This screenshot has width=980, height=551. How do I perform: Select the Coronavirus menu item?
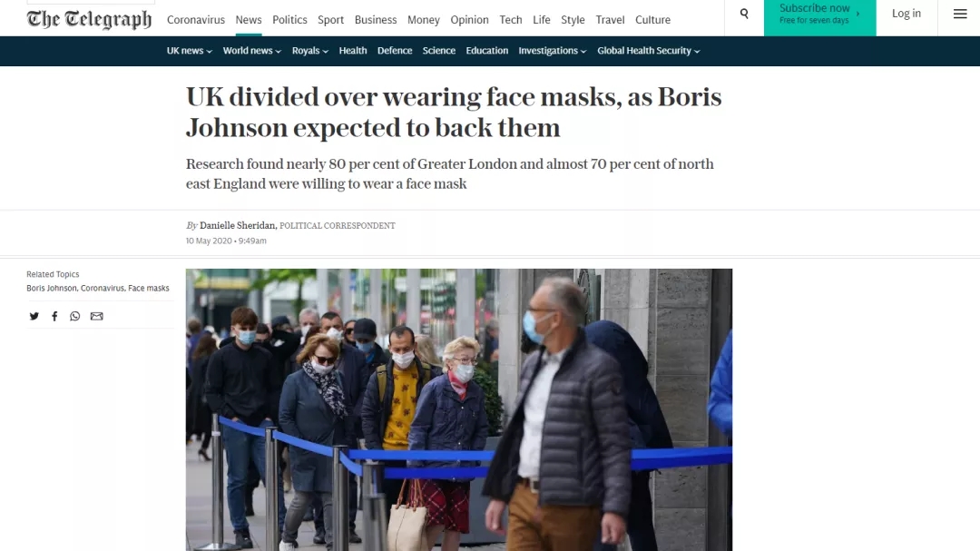tap(196, 19)
